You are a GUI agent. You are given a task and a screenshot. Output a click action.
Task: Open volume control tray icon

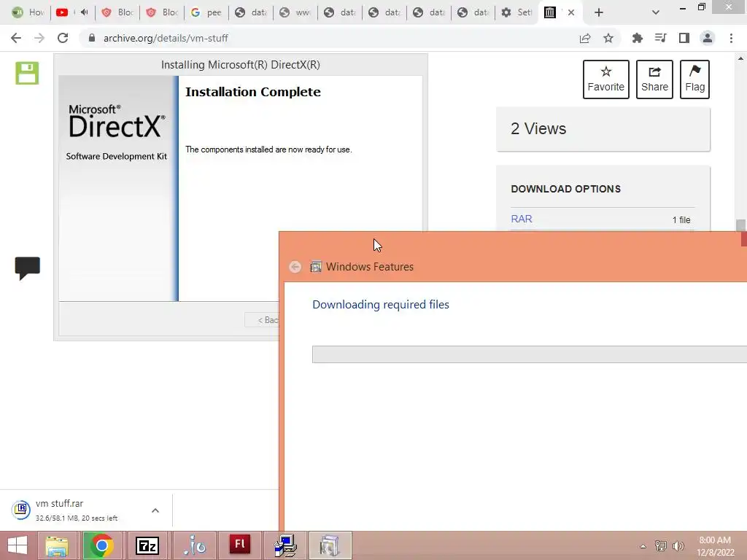678,546
